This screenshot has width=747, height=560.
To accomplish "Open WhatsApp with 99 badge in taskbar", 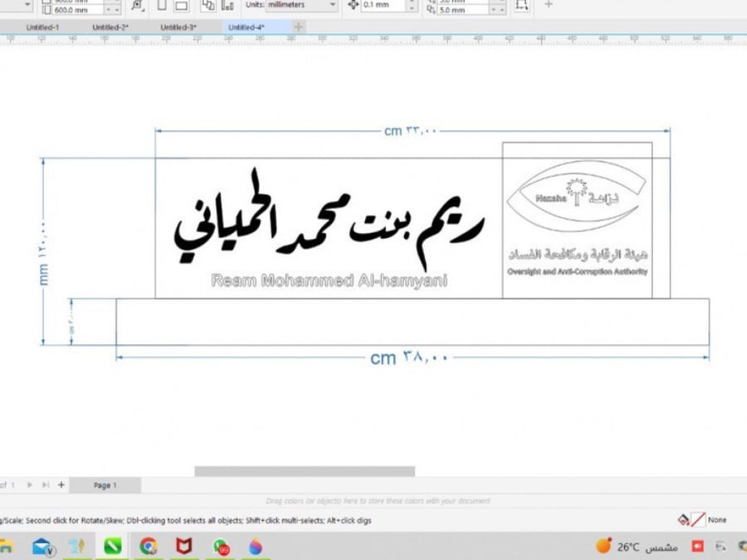I will pos(221,547).
